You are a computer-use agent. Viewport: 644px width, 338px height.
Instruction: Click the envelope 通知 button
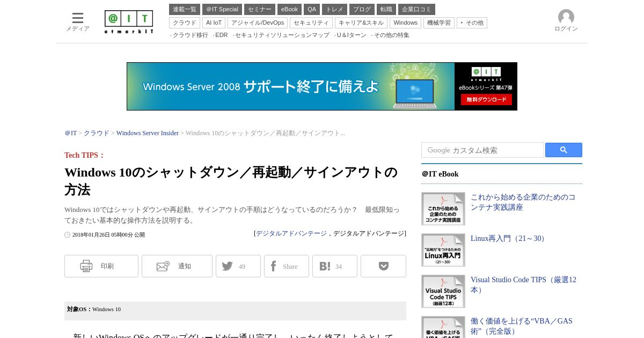click(177, 266)
